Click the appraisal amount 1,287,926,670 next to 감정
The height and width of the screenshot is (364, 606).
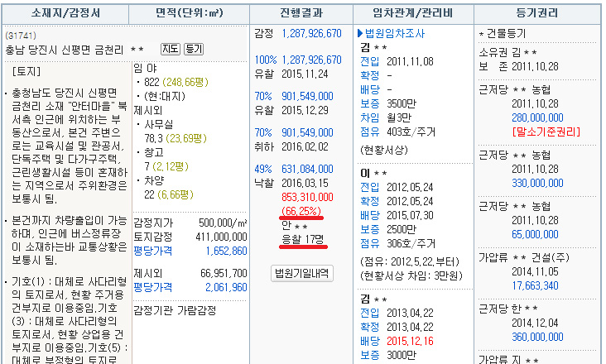(311, 34)
